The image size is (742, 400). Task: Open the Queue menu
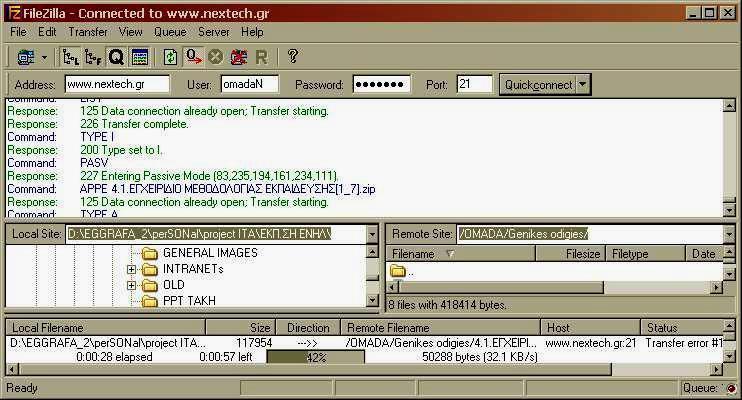(170, 32)
